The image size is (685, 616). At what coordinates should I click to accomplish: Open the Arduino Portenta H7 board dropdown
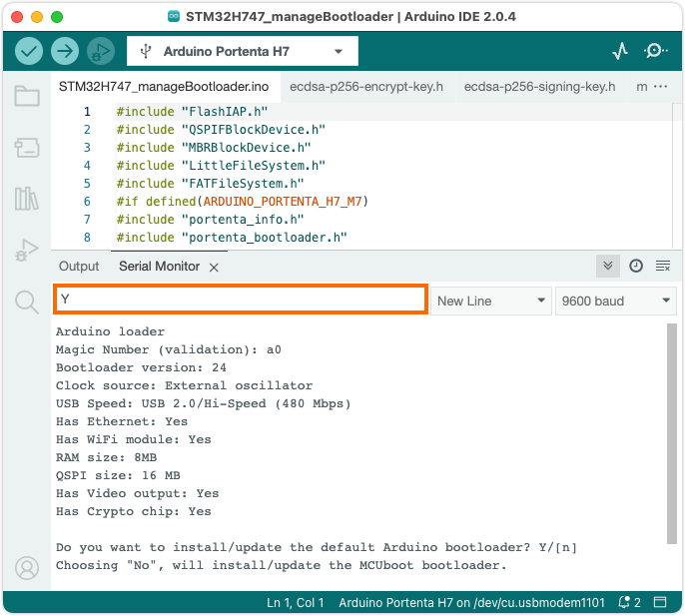[243, 51]
